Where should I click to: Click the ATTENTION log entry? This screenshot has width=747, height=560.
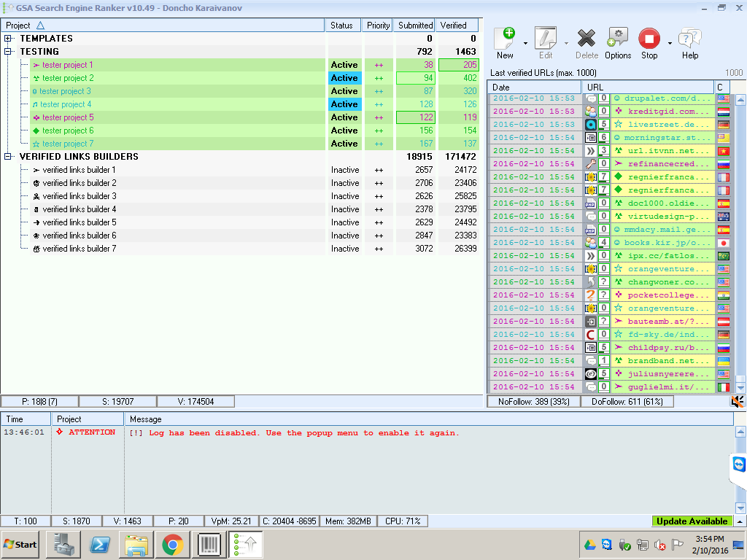(x=92, y=432)
